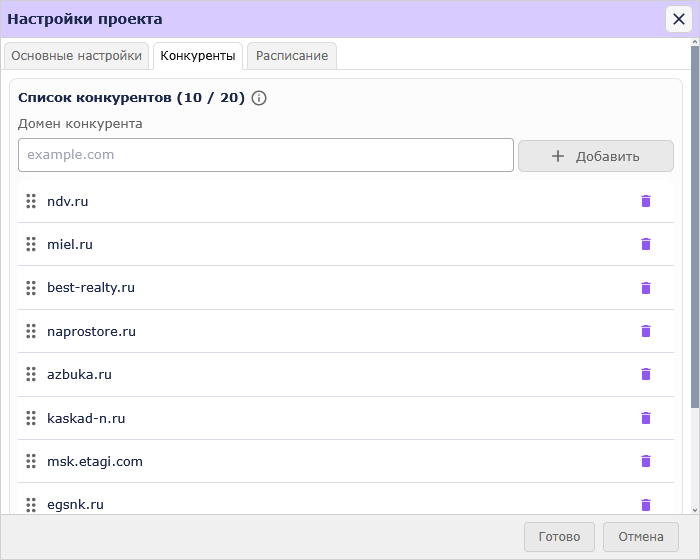
Task: Remove egsnk.ru with trash icon
Action: click(x=646, y=505)
